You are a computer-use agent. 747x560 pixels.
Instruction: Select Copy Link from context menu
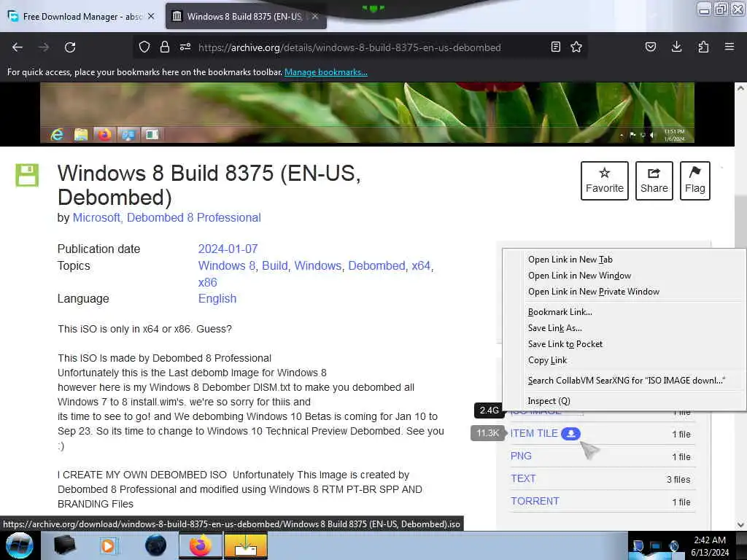pyautogui.click(x=624, y=360)
